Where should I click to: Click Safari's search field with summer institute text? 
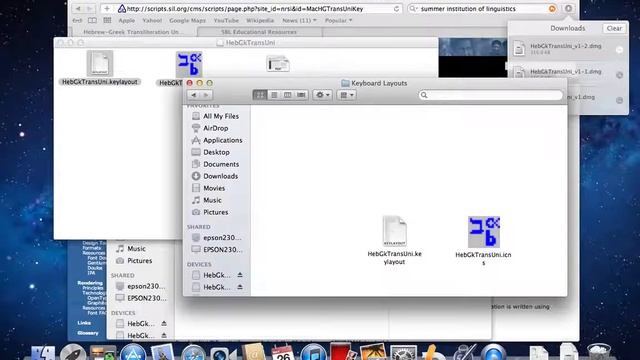(x=483, y=9)
